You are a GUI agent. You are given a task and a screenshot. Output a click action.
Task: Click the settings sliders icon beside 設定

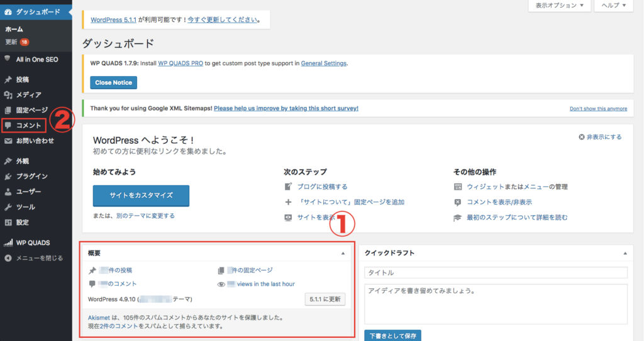pos(8,222)
